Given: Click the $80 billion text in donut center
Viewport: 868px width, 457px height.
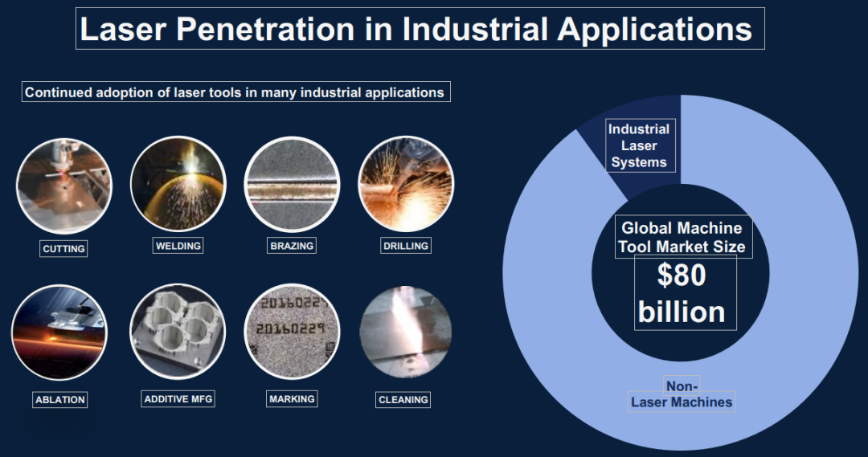Looking at the screenshot, I should pos(682,293).
